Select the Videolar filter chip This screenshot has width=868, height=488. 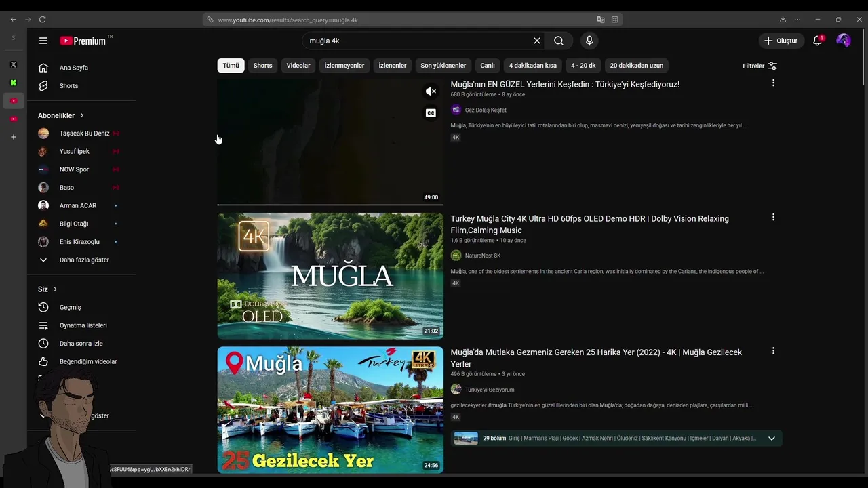point(298,66)
